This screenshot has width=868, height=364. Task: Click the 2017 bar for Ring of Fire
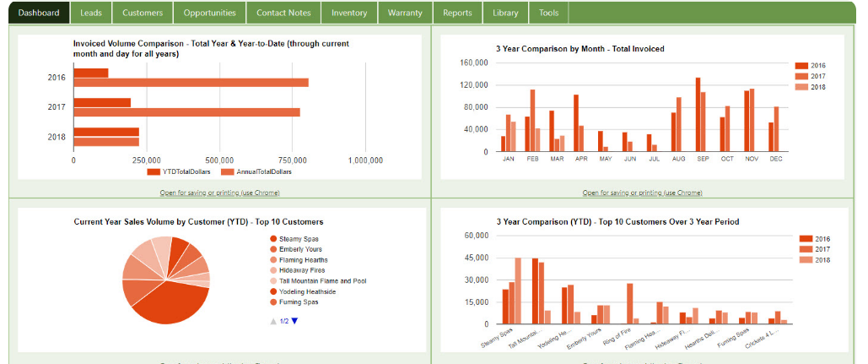point(630,303)
